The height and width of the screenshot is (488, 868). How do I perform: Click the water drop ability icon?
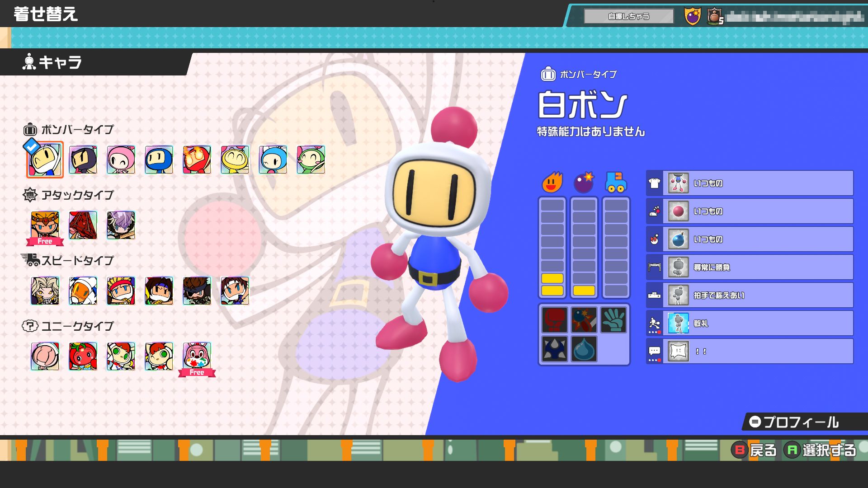pos(584,349)
